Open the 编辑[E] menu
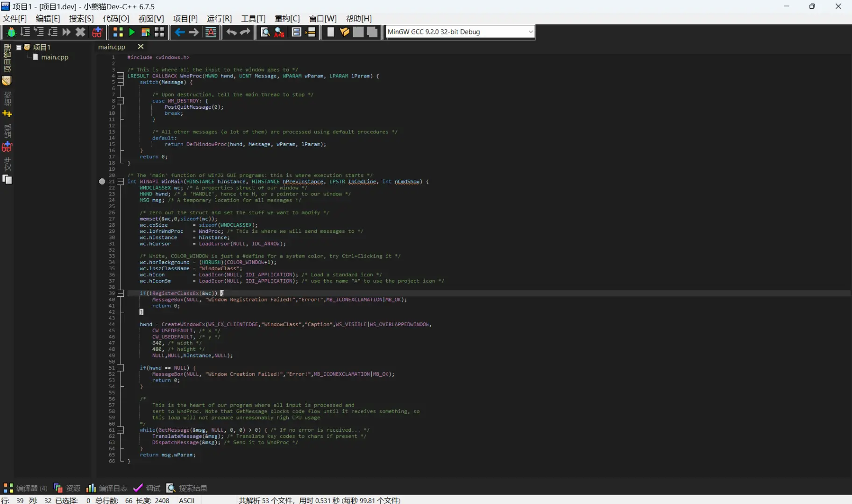The image size is (852, 504). click(x=48, y=19)
